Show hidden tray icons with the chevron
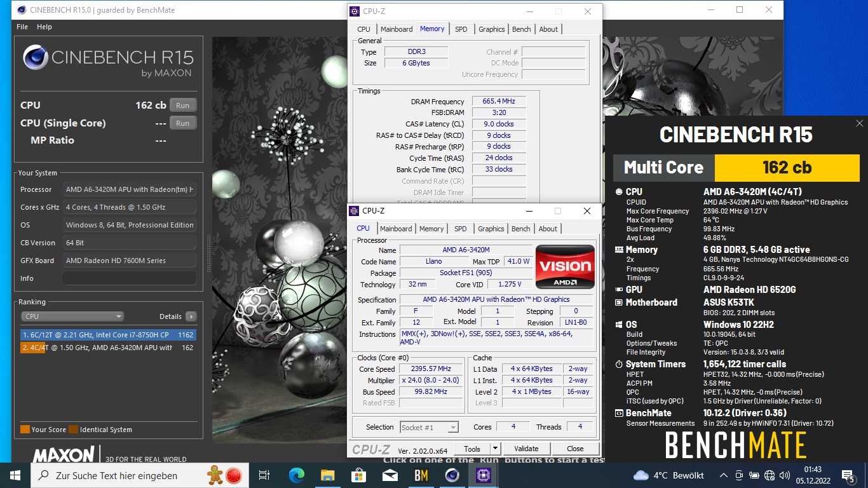868x488 pixels. (724, 475)
